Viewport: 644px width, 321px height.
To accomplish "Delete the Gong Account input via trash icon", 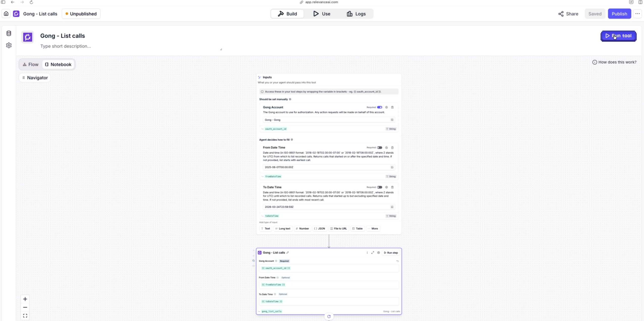I will (x=392, y=107).
